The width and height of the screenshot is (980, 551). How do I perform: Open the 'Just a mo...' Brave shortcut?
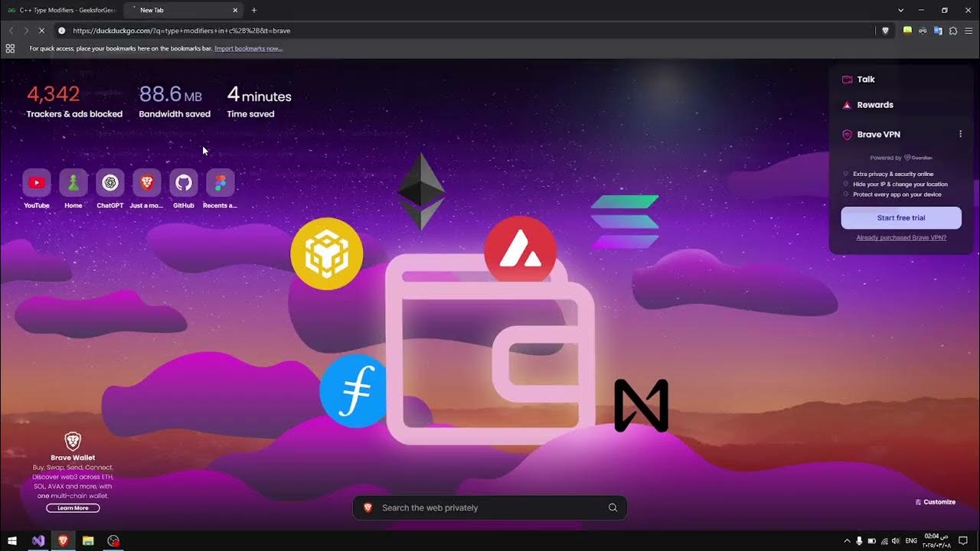[147, 183]
